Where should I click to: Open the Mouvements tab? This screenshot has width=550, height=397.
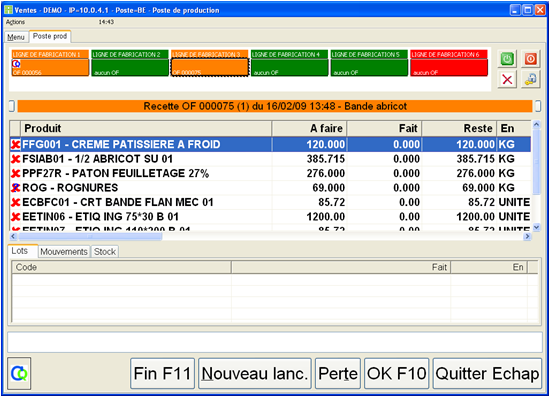click(x=63, y=251)
